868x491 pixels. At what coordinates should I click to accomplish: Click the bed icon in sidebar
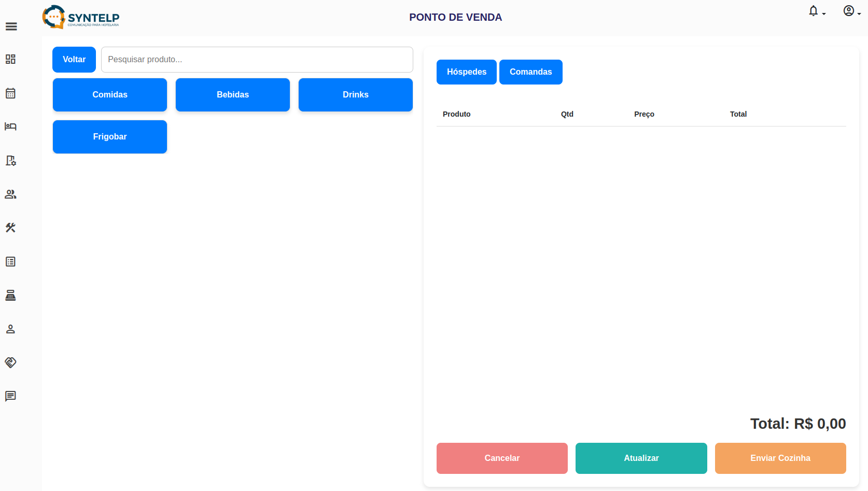[x=10, y=127]
